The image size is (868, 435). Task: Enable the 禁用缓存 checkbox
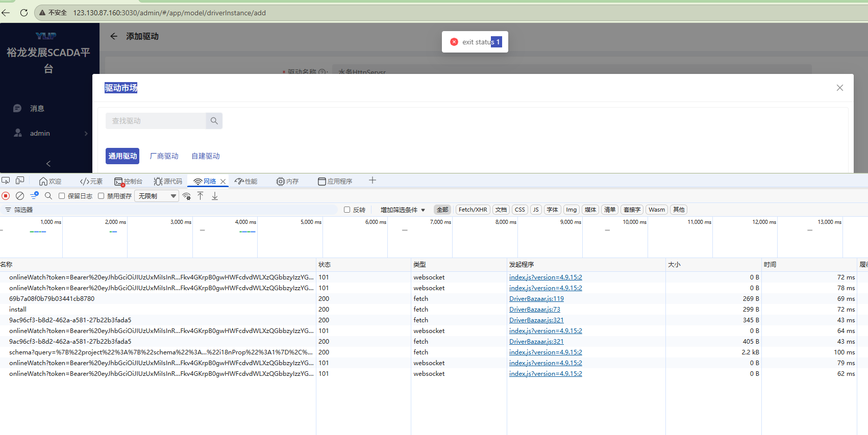[x=101, y=196]
